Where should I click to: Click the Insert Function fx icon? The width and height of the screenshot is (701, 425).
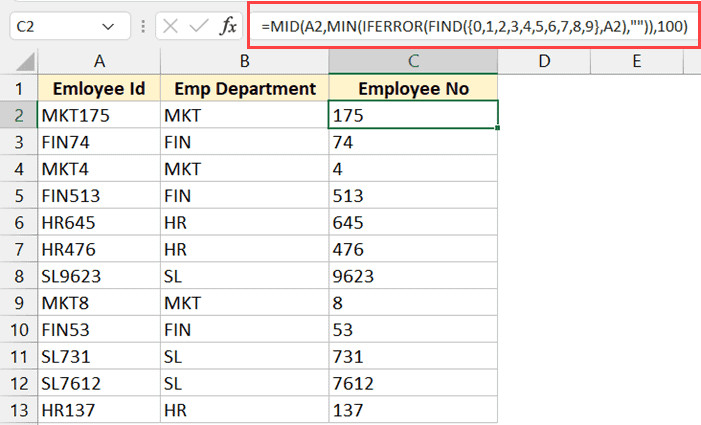point(228,25)
